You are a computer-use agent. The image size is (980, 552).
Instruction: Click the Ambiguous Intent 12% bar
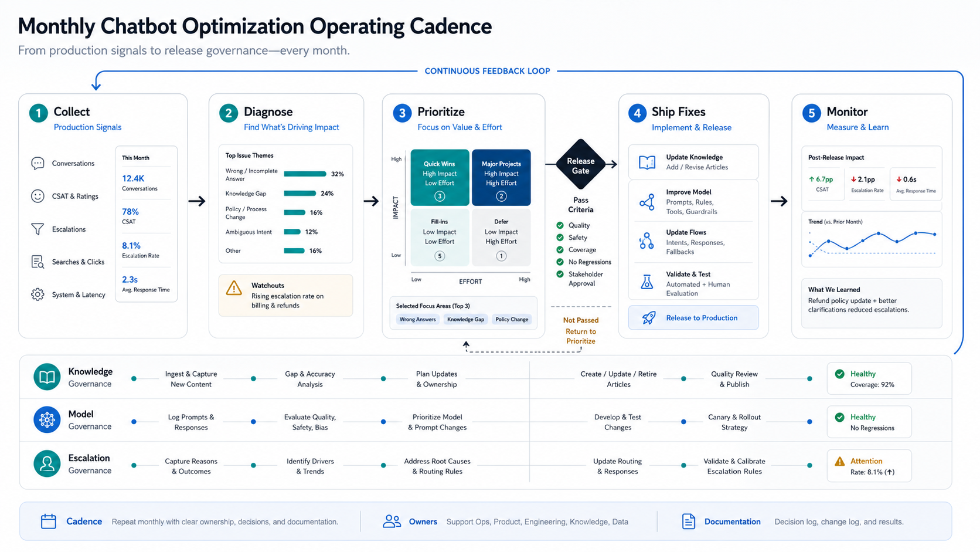pyautogui.click(x=292, y=232)
